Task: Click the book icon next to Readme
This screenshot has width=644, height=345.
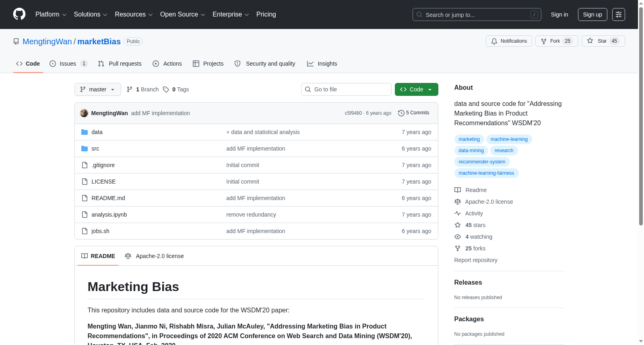Action: [458, 190]
